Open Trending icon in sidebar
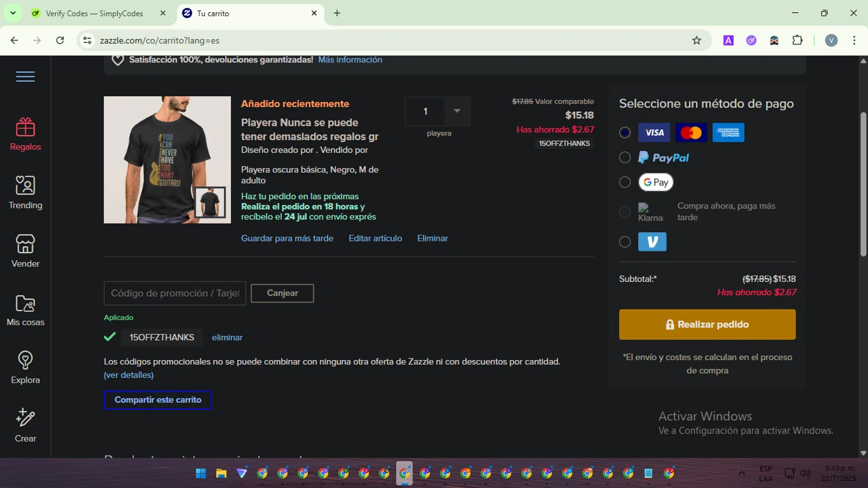Screen dimensions: 868x488 (25, 185)
